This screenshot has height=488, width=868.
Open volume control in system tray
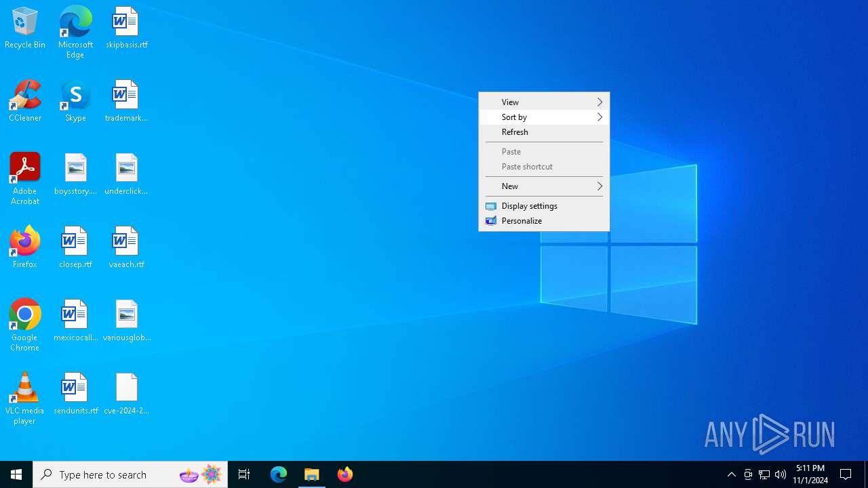(781, 474)
